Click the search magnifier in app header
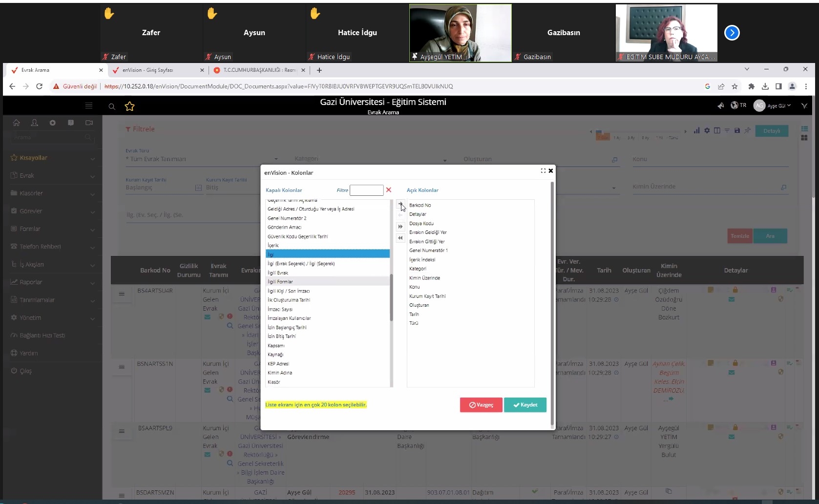819x504 pixels. click(112, 106)
